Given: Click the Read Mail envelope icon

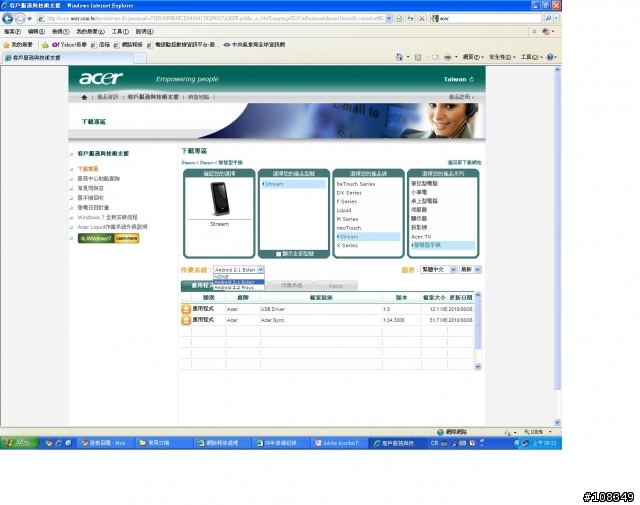Looking at the screenshot, I should tap(435, 57).
